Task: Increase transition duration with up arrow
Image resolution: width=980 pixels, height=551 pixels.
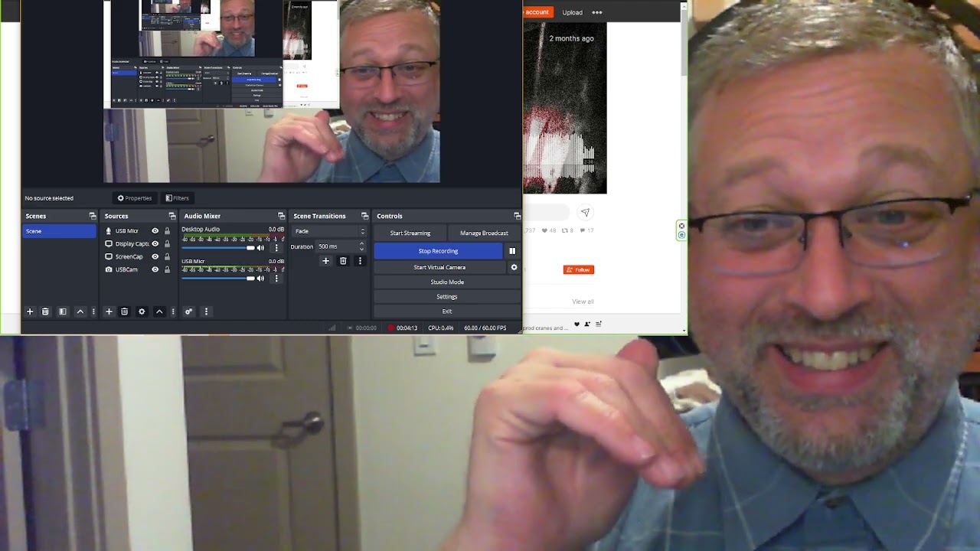Action: pyautogui.click(x=361, y=244)
